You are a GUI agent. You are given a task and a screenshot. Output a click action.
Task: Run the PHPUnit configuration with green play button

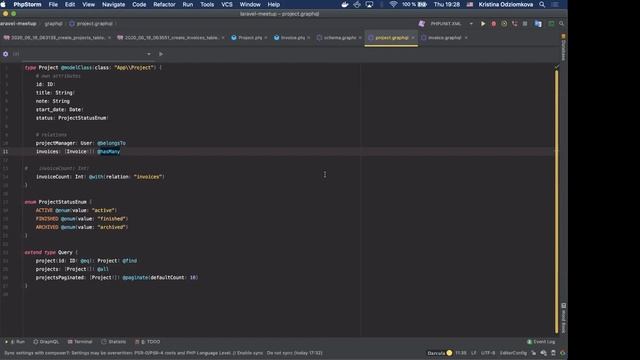pos(483,24)
